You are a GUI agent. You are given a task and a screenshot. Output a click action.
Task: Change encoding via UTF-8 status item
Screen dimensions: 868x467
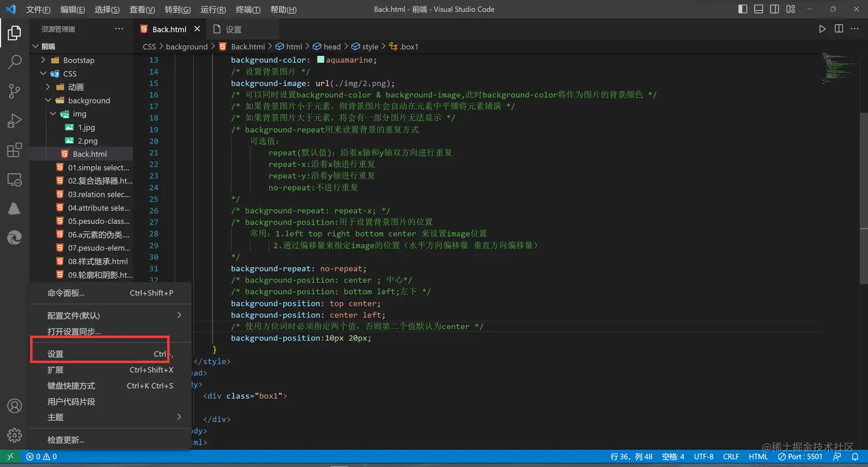(704, 457)
